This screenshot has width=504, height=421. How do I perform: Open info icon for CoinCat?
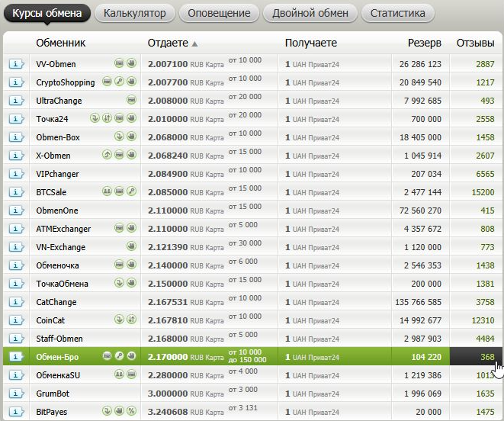pos(16,320)
